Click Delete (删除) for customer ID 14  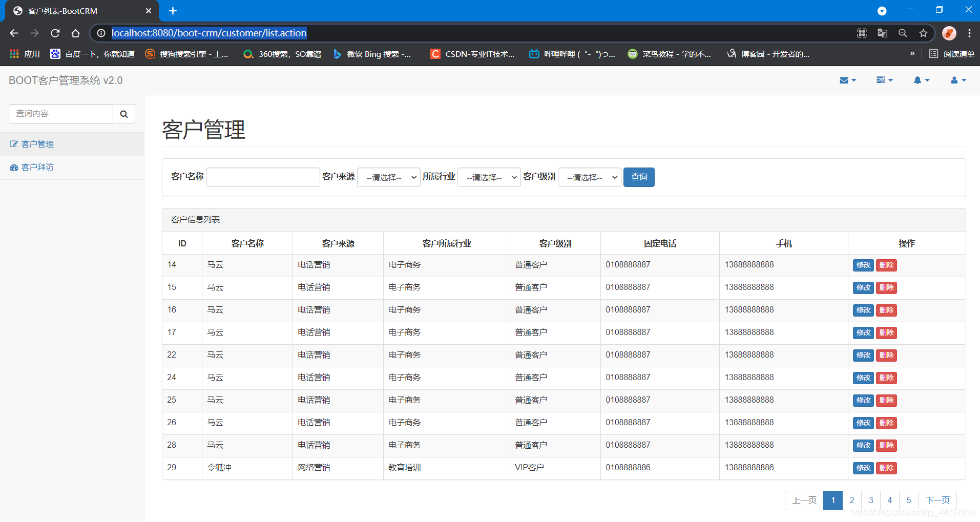pyautogui.click(x=886, y=265)
